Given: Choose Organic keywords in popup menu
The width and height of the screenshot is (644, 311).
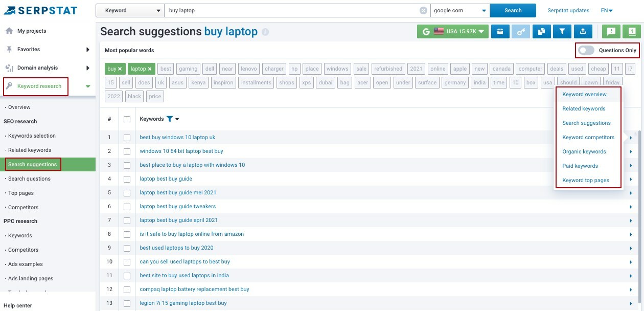Looking at the screenshot, I should point(584,151).
